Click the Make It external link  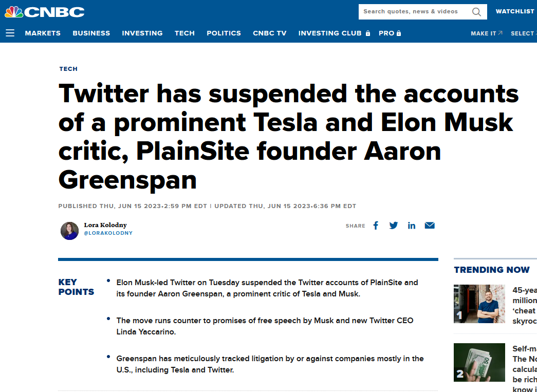click(x=486, y=33)
